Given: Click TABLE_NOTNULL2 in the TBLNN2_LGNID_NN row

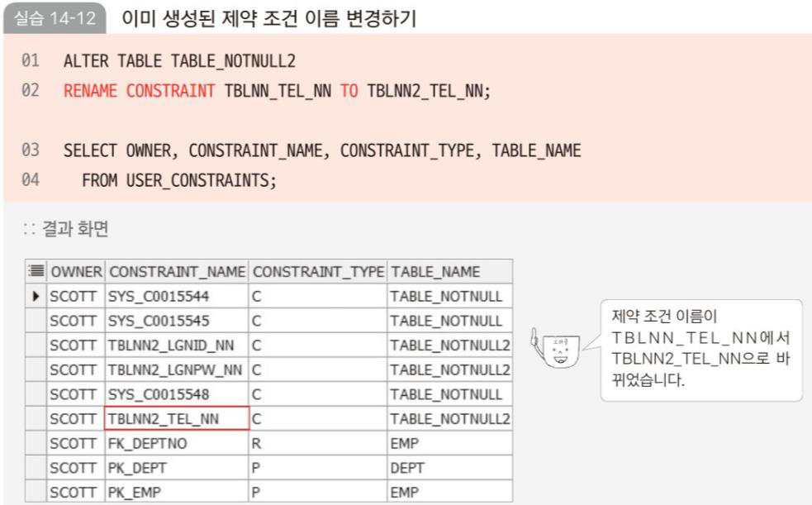Looking at the screenshot, I should pyautogui.click(x=449, y=345).
